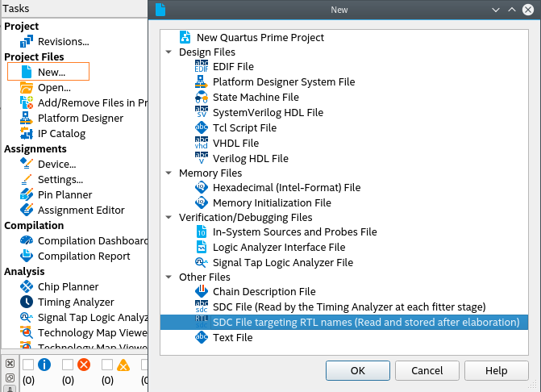Click the Help button

[496, 370]
